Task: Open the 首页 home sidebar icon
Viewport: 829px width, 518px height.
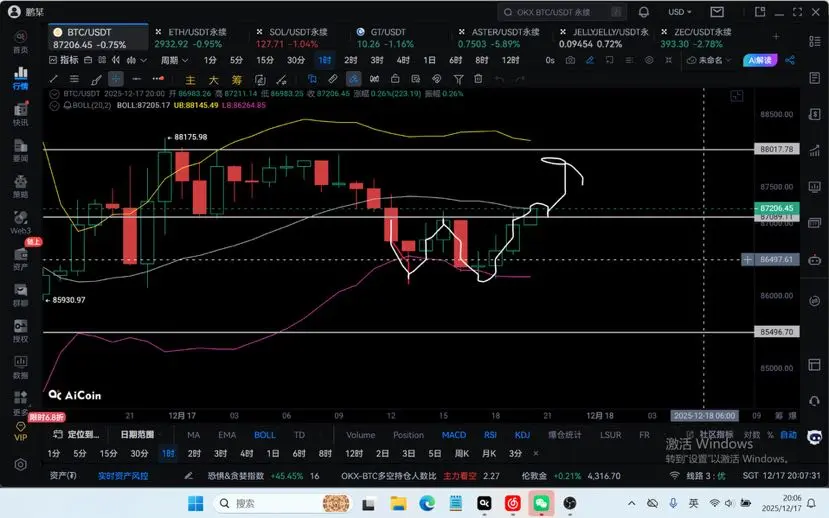Action: (x=20, y=42)
